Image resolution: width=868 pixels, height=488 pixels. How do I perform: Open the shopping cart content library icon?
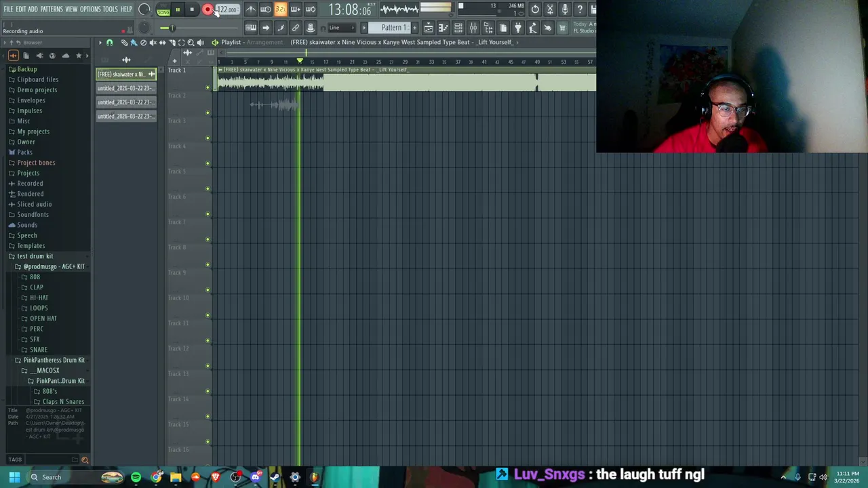pyautogui.click(x=562, y=28)
